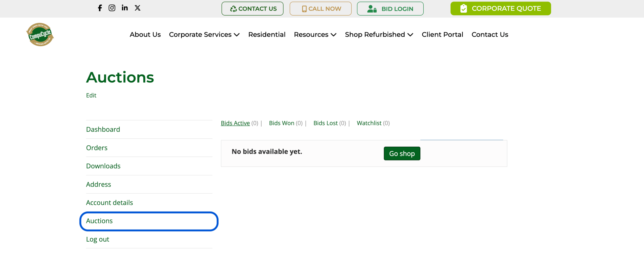644x254 pixels.
Task: Open Downloads in account sidebar
Action: point(149,166)
